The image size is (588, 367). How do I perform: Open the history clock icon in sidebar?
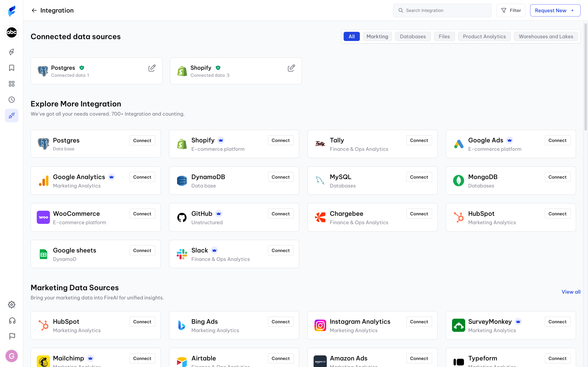point(12,100)
